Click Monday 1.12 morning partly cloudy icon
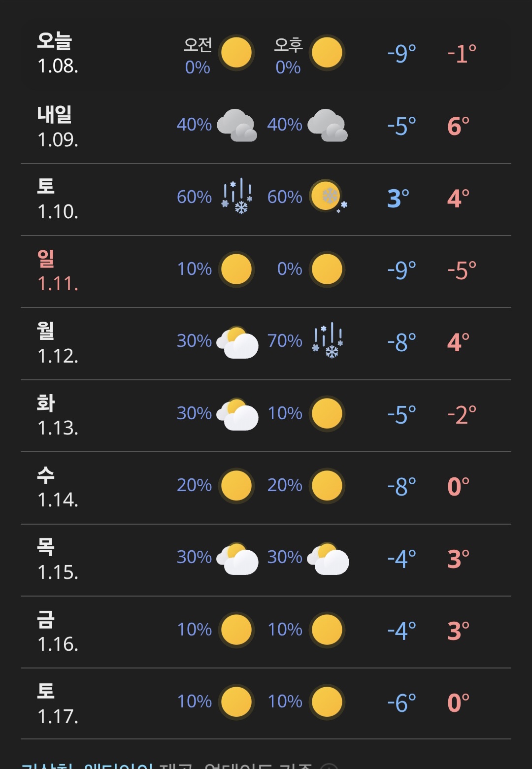 [237, 341]
